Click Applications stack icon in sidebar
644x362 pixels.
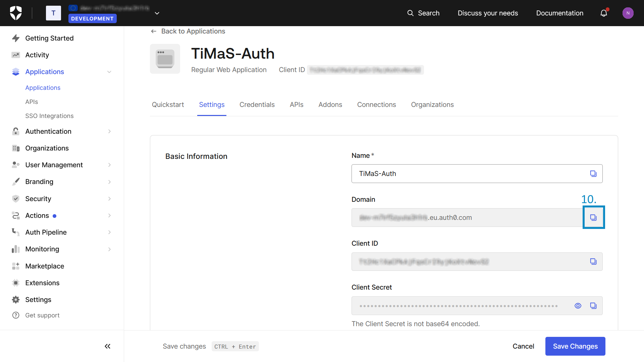tap(16, 72)
